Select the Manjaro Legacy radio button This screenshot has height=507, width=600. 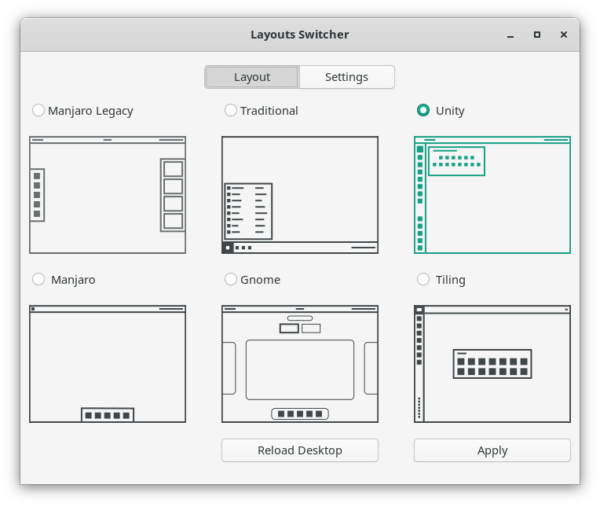(38, 110)
